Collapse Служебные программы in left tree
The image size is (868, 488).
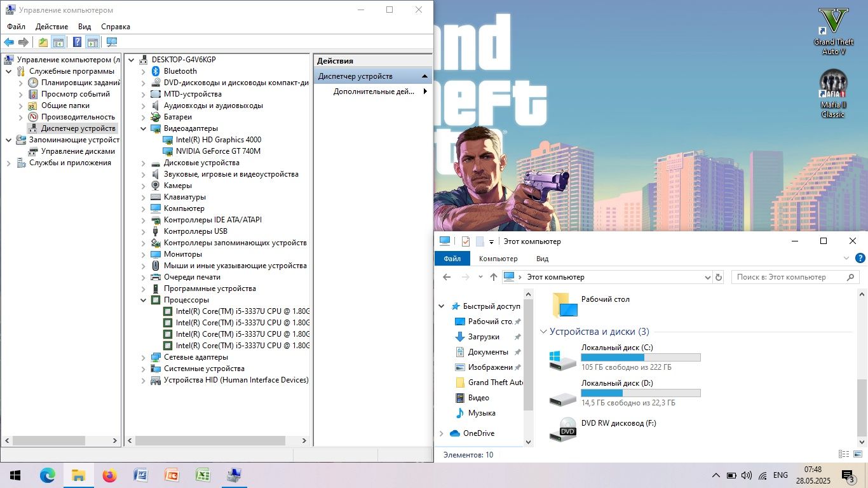pos(9,71)
